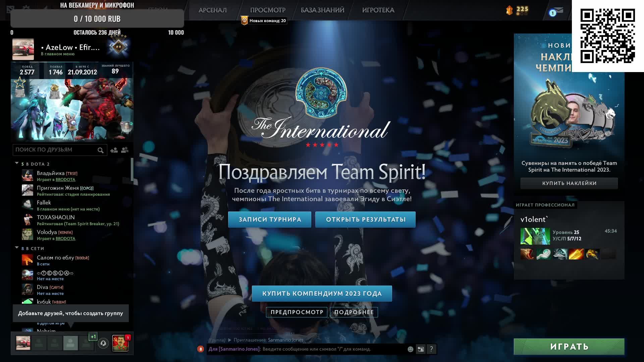Screen dimensions: 644x362
Task: Open the Stalin avatar party invite
Action: point(120,343)
